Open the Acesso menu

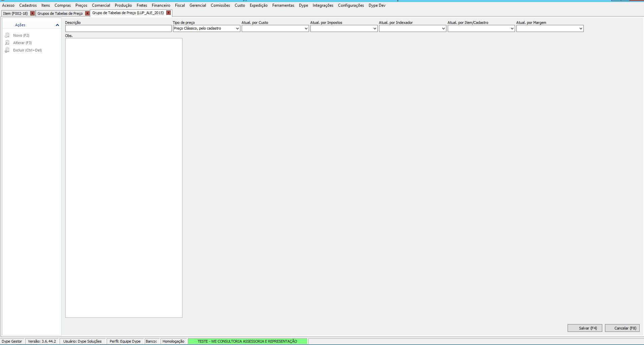coord(8,5)
